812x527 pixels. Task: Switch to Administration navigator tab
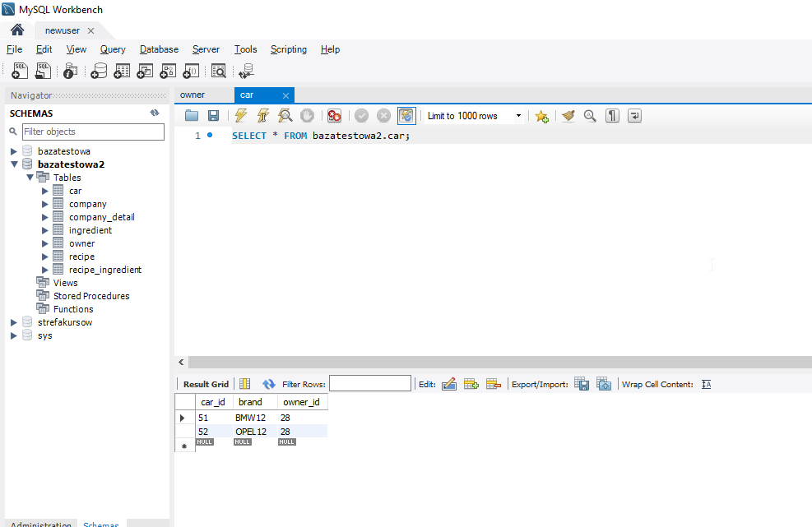(x=41, y=524)
